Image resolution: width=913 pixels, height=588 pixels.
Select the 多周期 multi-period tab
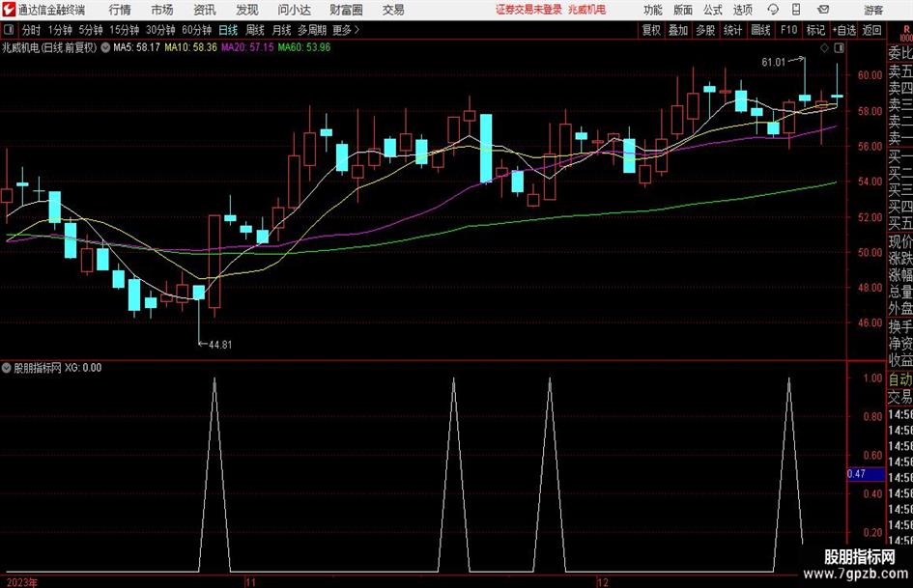click(312, 30)
